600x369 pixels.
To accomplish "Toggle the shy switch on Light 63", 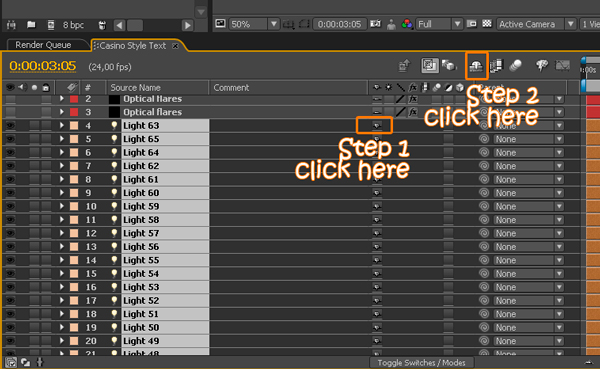I will click(377, 126).
